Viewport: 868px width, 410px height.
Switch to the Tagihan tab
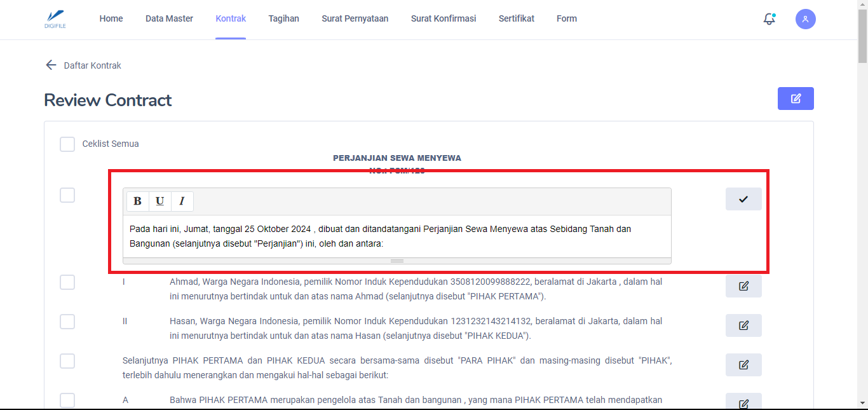click(283, 18)
